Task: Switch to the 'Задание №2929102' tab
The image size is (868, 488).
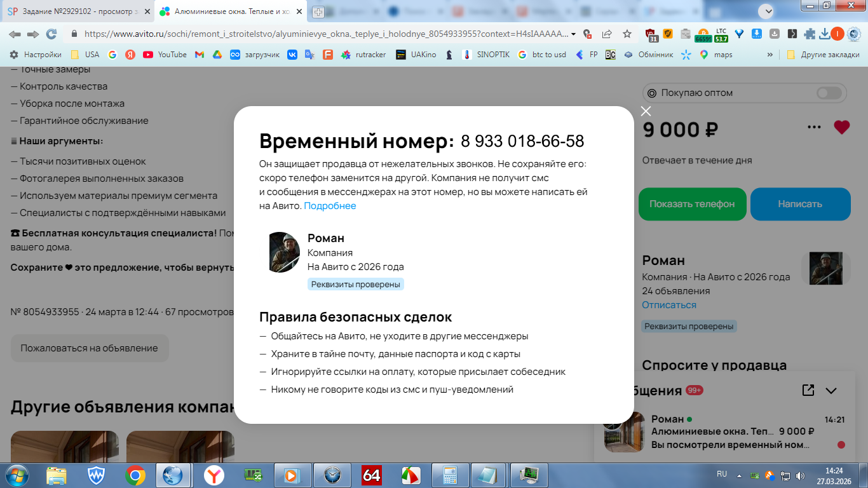Action: (79, 11)
